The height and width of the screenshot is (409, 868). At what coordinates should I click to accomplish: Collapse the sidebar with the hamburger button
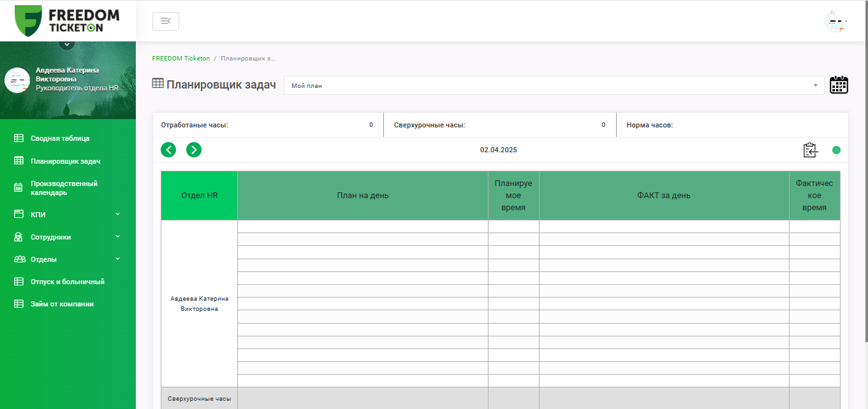pyautogui.click(x=166, y=21)
